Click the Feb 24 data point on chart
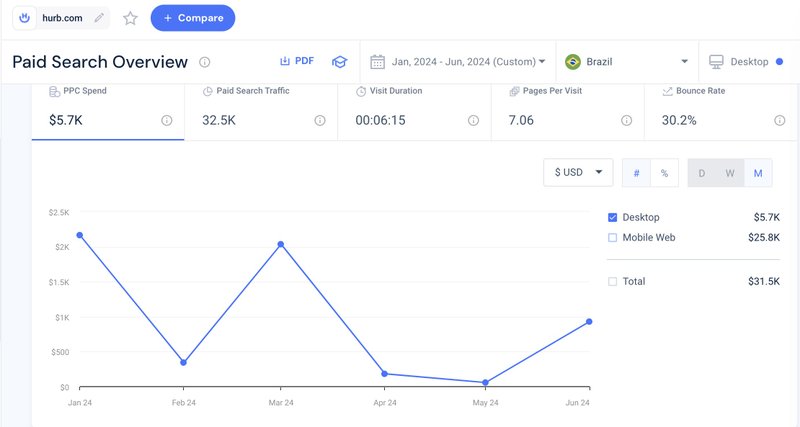Image resolution: width=800 pixels, height=427 pixels. click(x=183, y=363)
